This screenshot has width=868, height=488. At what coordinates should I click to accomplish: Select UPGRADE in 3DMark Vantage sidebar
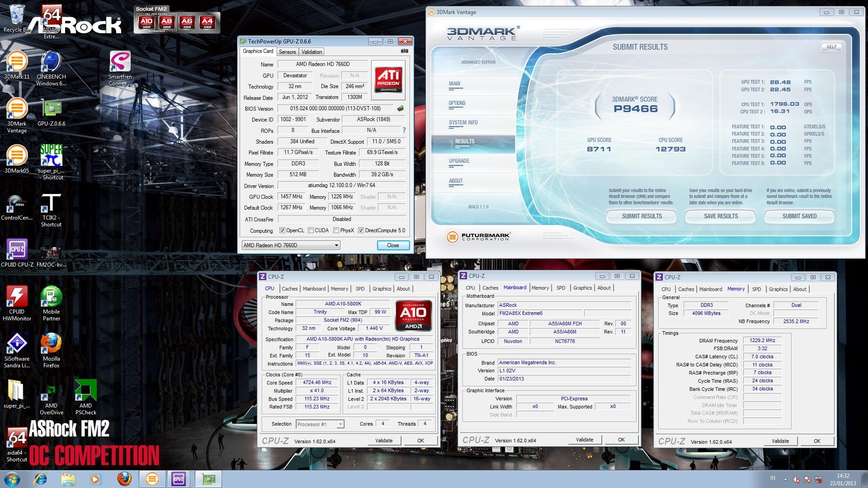(459, 161)
